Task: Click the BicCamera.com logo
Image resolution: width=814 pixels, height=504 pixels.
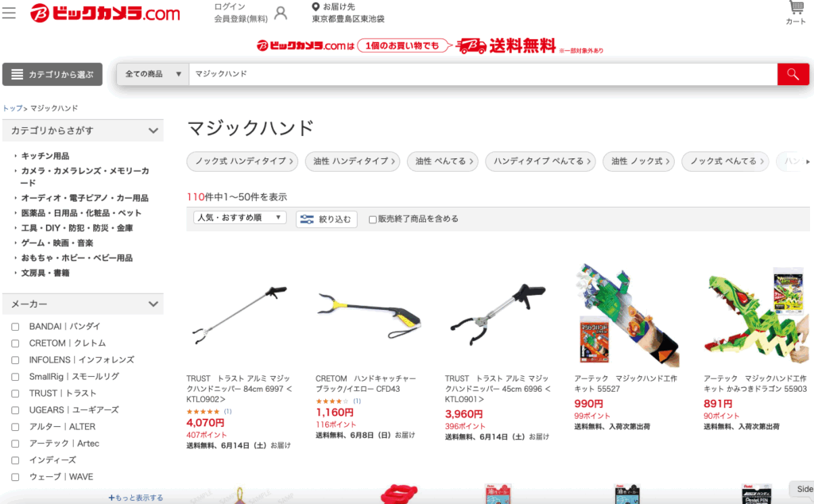Action: pyautogui.click(x=105, y=13)
